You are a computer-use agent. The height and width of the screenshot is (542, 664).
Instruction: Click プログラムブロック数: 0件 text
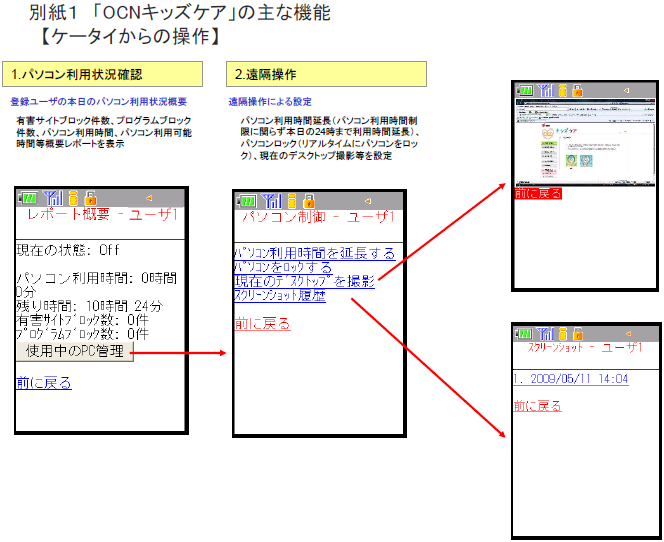click(x=83, y=334)
